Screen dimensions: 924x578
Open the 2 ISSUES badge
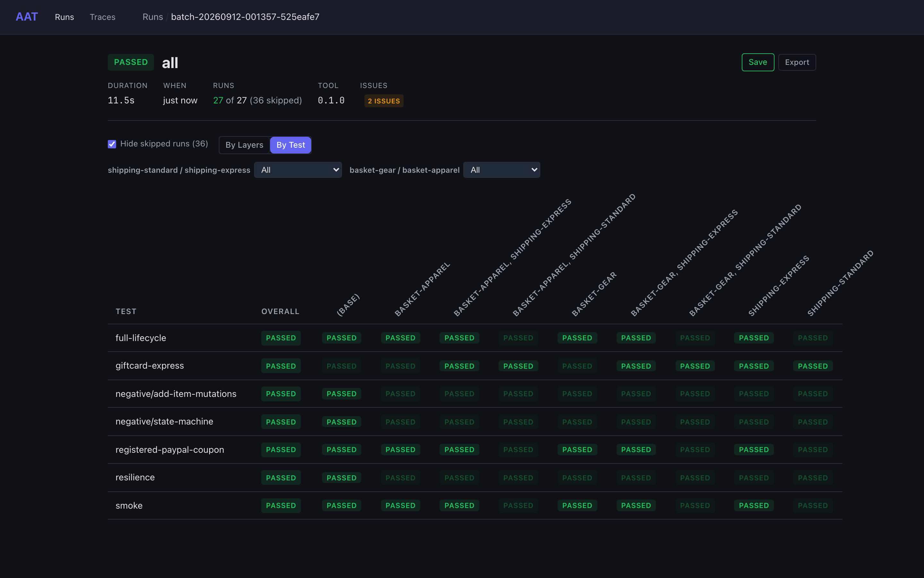point(384,101)
